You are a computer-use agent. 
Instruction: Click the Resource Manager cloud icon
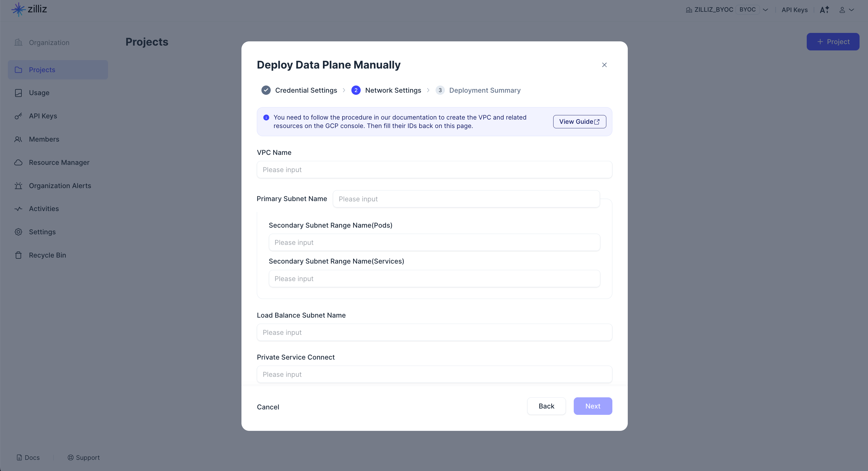click(x=18, y=162)
